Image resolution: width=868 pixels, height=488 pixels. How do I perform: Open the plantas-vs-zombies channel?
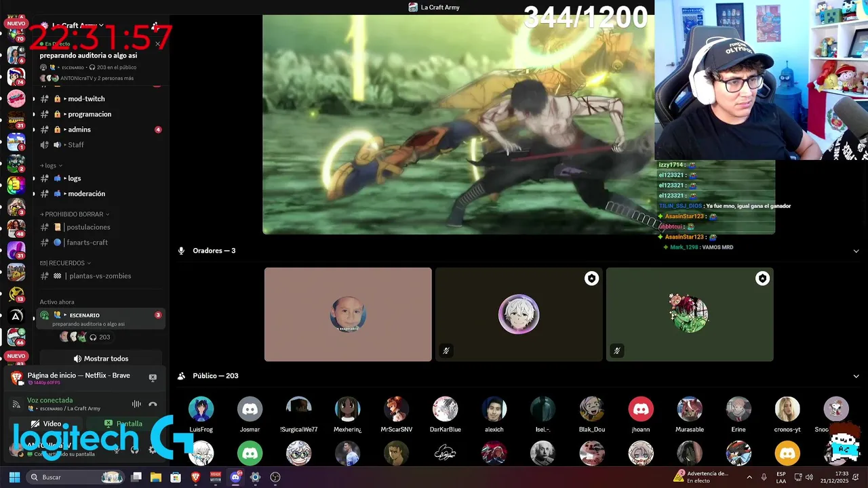99,276
